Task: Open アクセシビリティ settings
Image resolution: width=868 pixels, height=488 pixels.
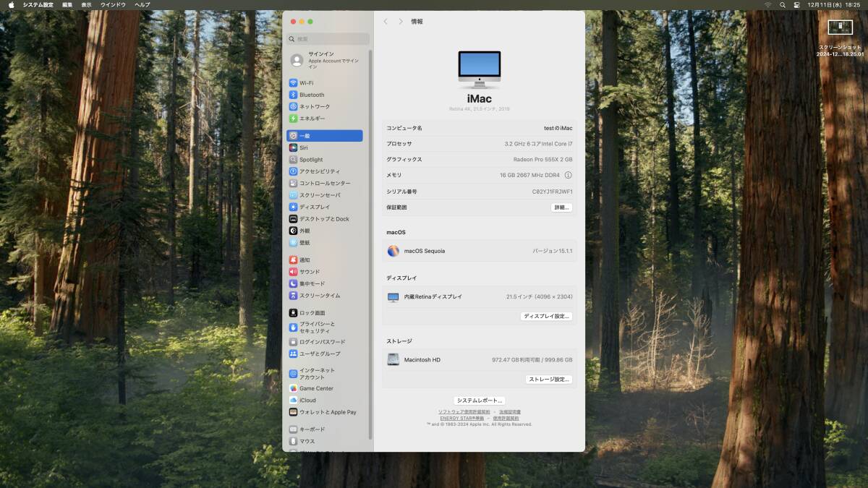Action: (319, 171)
